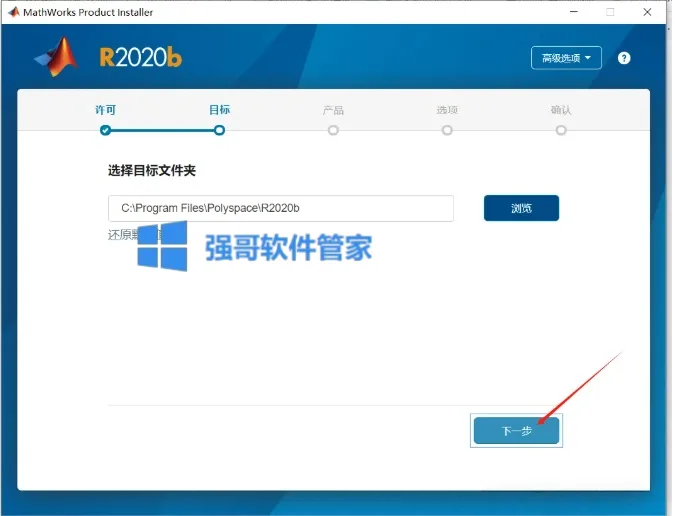Click the 确认 progress step circle
Screen dimensions: 675x516
561,130
